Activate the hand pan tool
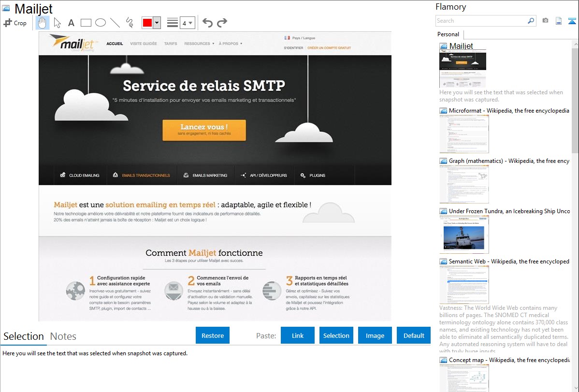Screen dimensions: 579x392 (42, 23)
